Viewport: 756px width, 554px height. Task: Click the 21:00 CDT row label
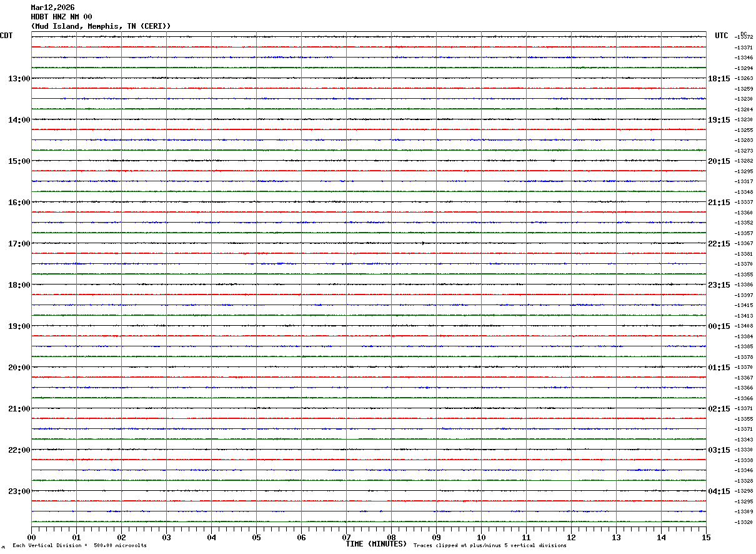[19, 409]
